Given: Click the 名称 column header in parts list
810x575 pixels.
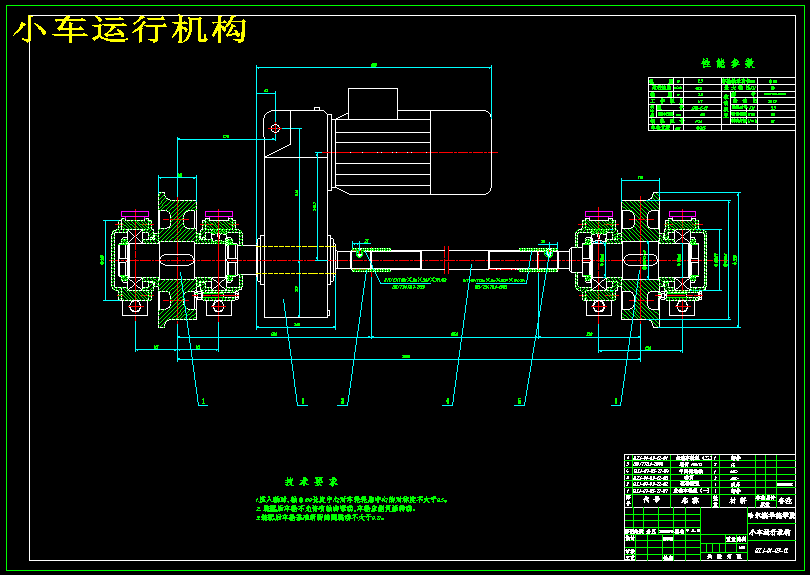Looking at the screenshot, I should 690,501.
